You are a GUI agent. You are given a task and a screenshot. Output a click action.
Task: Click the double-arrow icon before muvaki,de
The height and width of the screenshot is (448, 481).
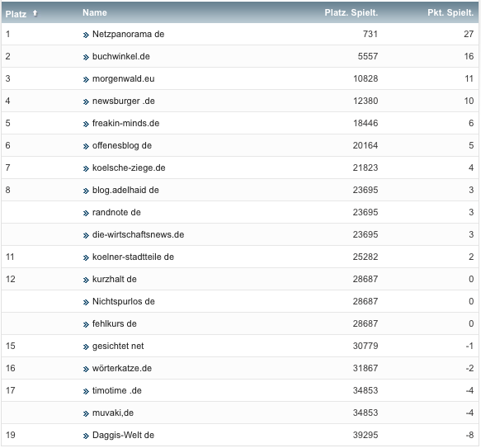(86, 413)
